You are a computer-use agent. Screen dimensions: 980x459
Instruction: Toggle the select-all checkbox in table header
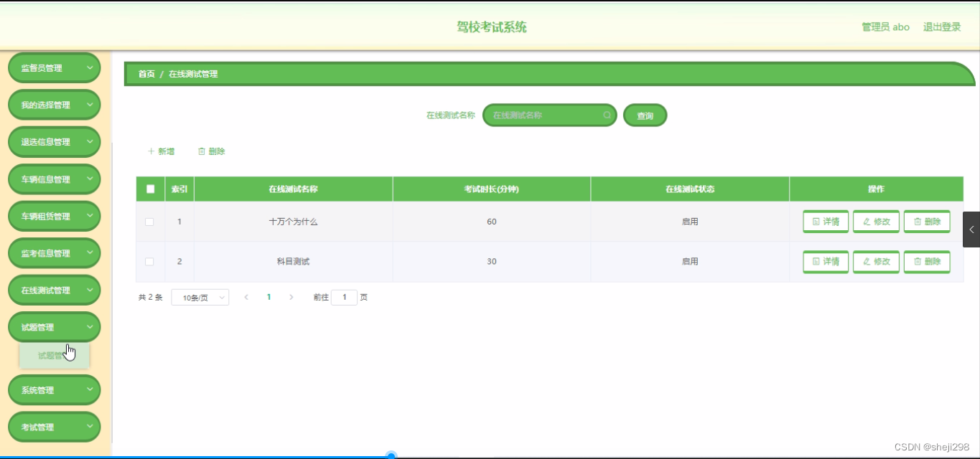tap(149, 189)
